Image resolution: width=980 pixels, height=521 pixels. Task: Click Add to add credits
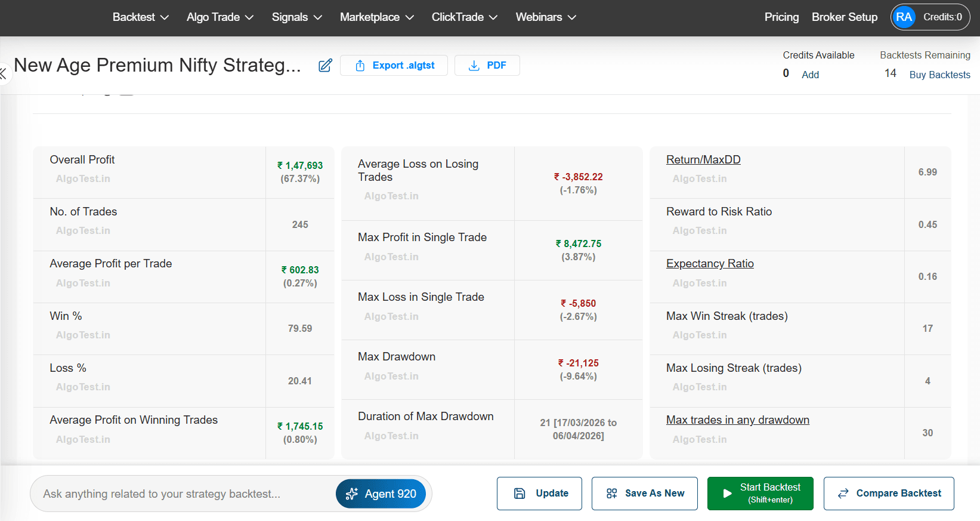point(810,75)
